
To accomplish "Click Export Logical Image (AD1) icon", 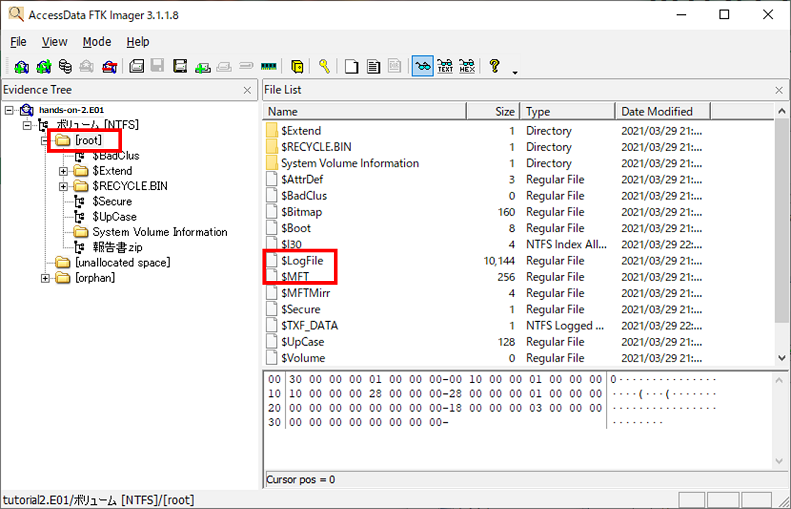I will coord(180,66).
